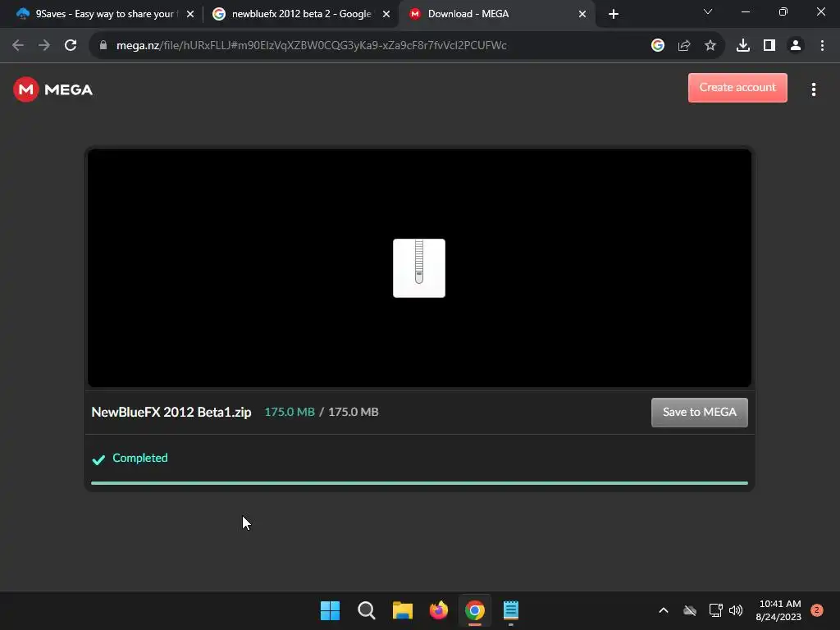This screenshot has height=630, width=840.
Task: Open Chrome downloads icon
Action: click(x=743, y=46)
